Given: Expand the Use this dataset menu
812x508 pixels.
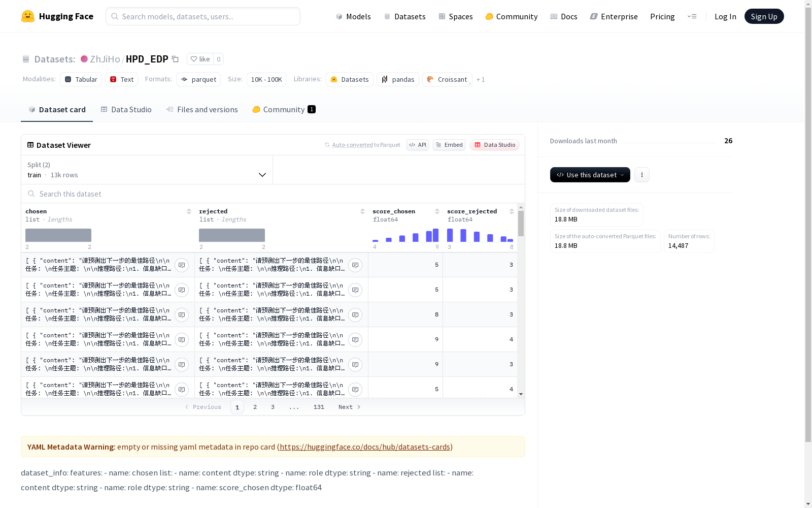Looking at the screenshot, I should tap(590, 175).
